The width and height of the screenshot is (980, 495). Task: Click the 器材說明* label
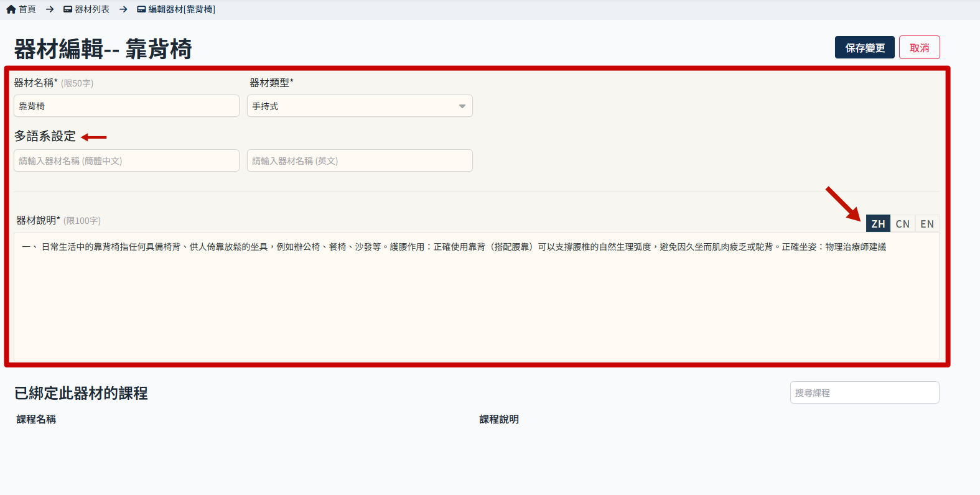click(x=38, y=220)
